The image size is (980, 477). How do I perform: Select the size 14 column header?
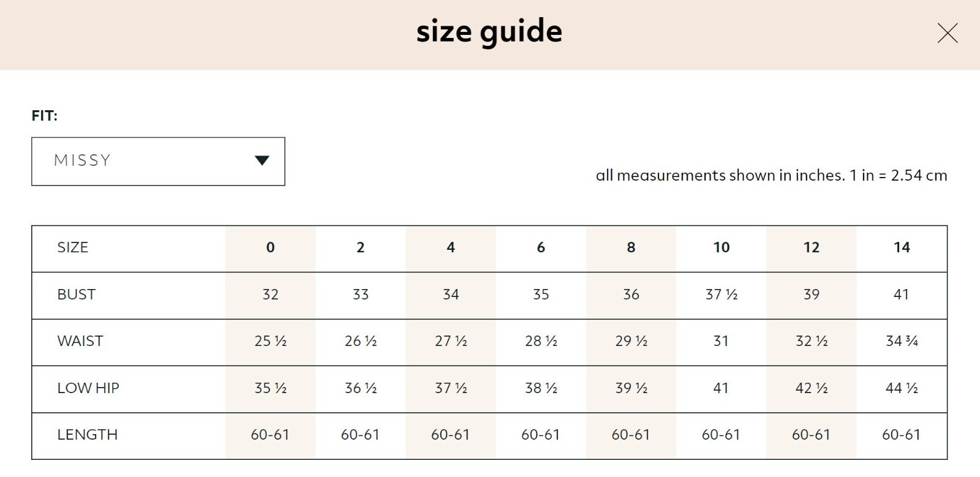point(902,247)
